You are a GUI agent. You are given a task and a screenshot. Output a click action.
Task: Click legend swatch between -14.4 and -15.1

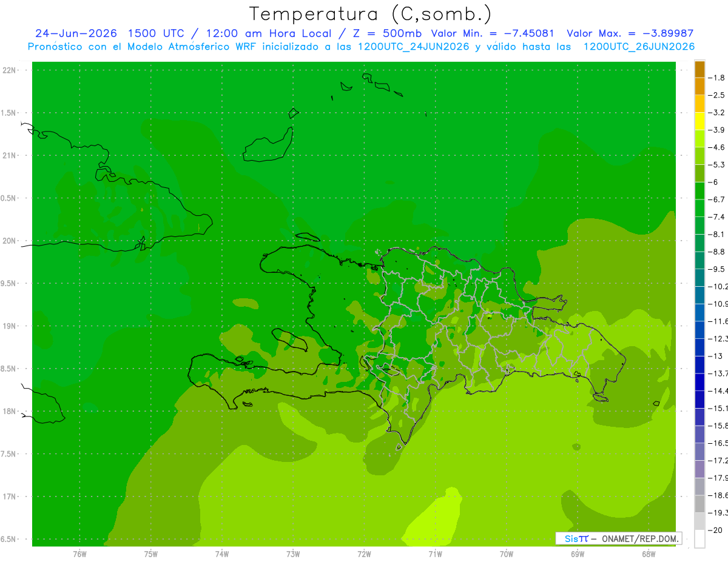[x=699, y=399]
